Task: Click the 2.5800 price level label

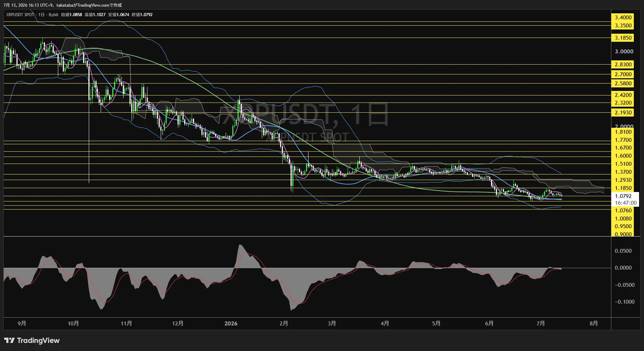Action: [x=623, y=84]
